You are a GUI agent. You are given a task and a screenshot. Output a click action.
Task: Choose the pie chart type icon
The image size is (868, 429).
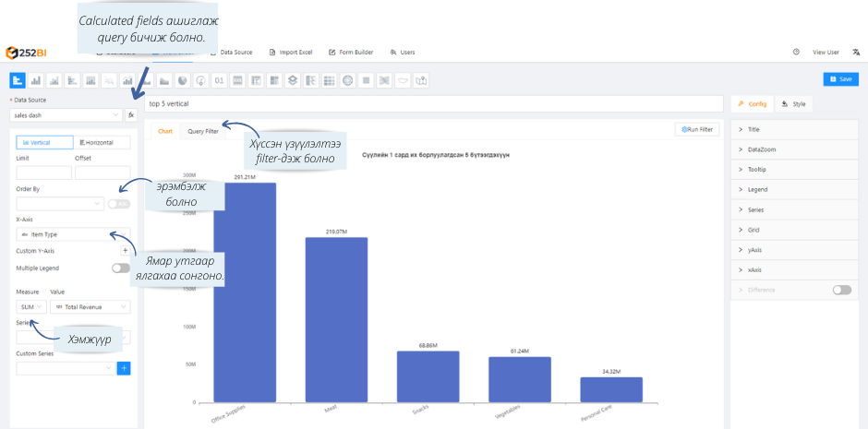tap(183, 80)
